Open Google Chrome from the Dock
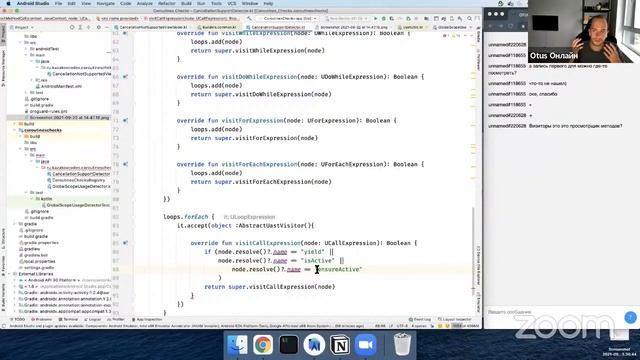 pyautogui.click(x=263, y=345)
